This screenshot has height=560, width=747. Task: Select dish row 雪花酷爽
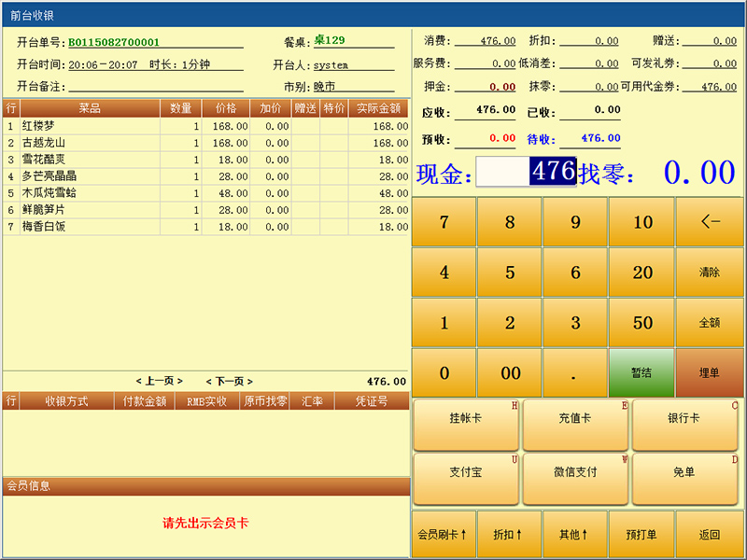click(x=205, y=160)
